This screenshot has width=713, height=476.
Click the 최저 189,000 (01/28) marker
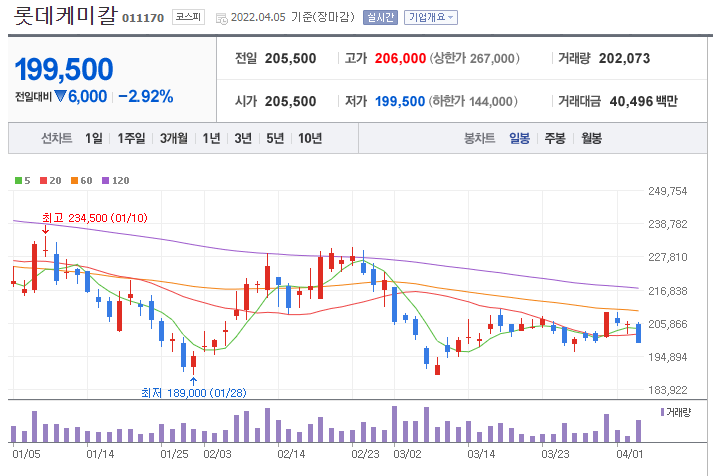[194, 393]
